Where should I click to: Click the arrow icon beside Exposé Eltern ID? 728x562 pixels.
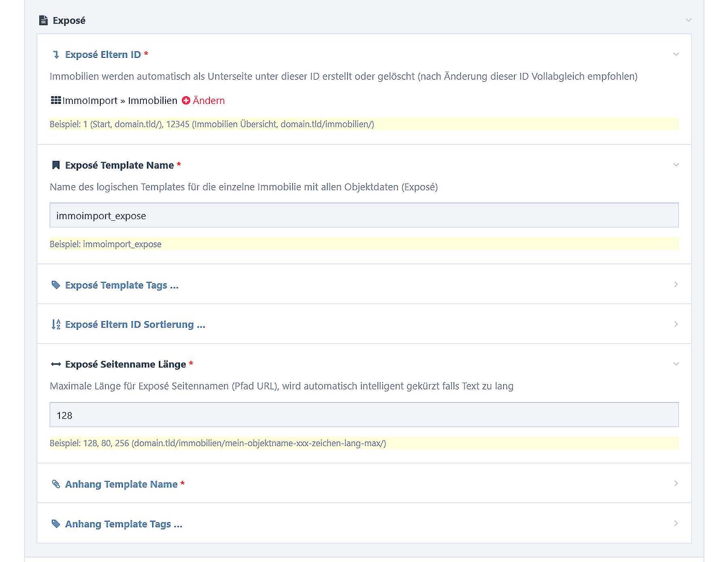pos(56,55)
